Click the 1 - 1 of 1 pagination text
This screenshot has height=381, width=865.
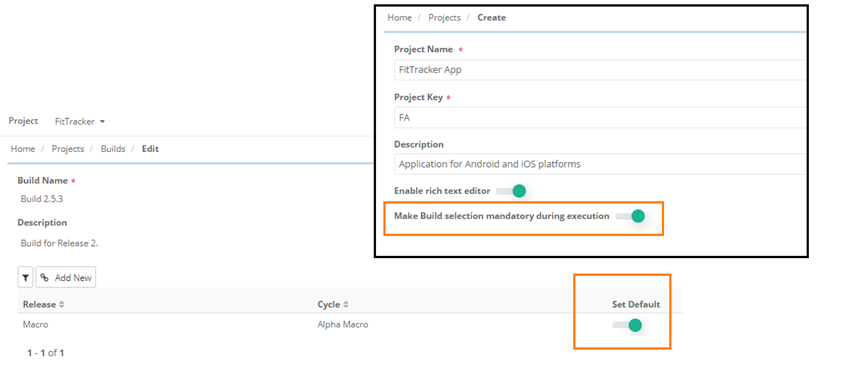[x=46, y=353]
